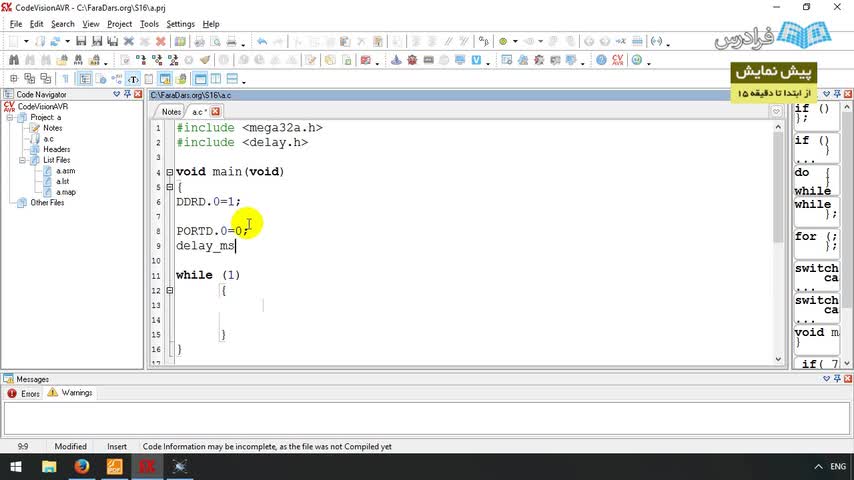Toggle the horizontal split editor layout button
Viewport: 854px width, 480px height.
[x=232, y=79]
